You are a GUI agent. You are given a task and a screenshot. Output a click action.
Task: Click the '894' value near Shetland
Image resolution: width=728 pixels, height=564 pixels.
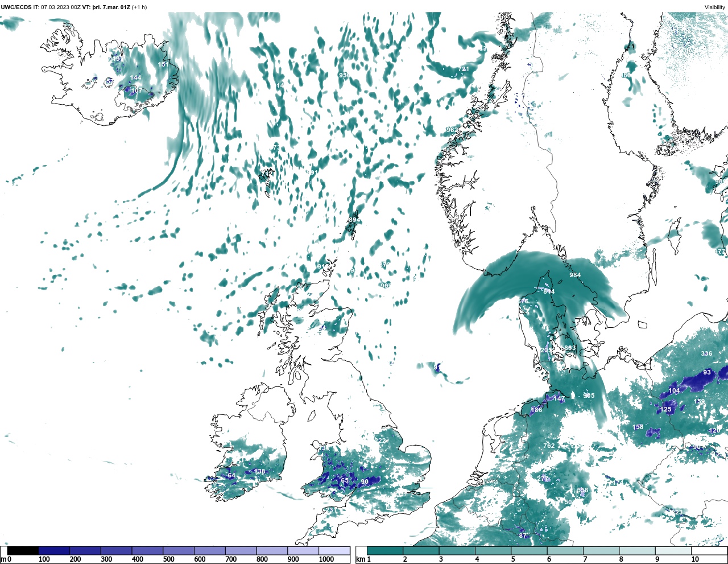pos(354,220)
